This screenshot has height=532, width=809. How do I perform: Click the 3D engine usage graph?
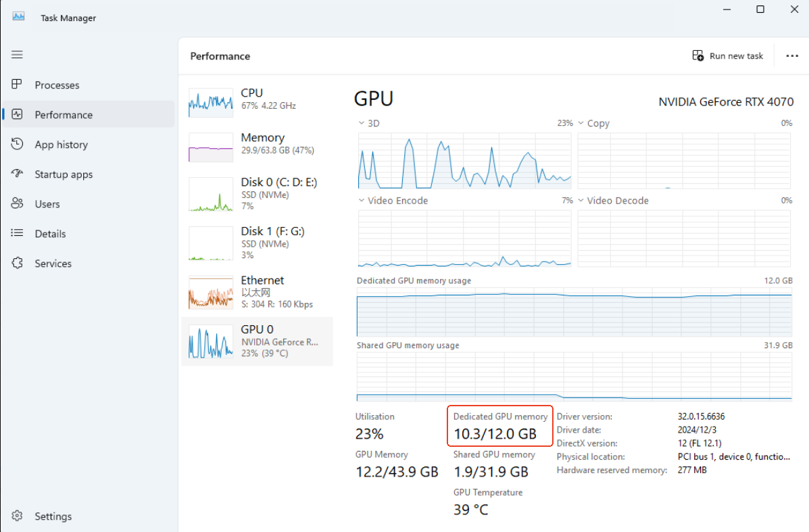[x=464, y=160]
